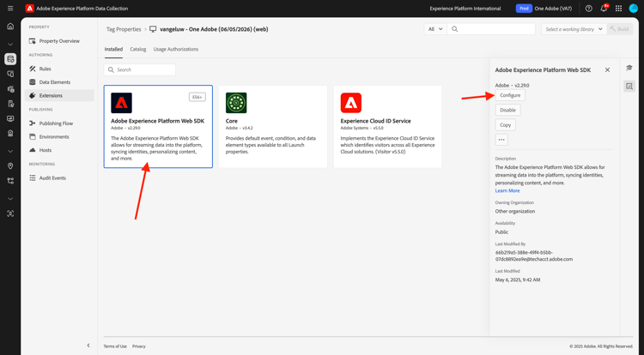Viewport: 644px width, 355px height.
Task: Open Rules in the sidebar
Action: tap(59, 69)
